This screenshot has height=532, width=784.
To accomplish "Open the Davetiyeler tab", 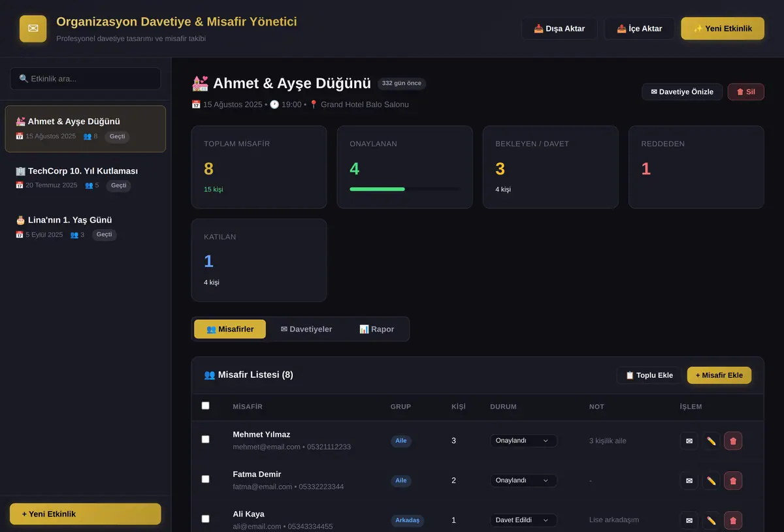I will pos(306,329).
